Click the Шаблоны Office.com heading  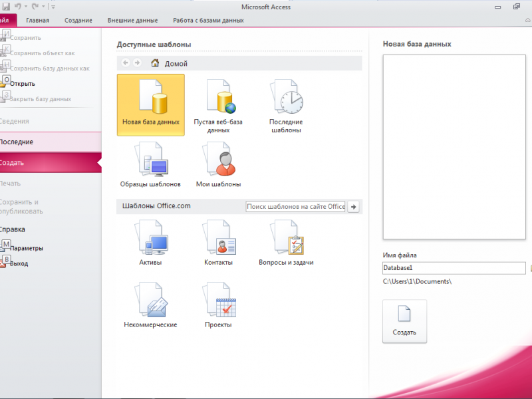click(156, 206)
